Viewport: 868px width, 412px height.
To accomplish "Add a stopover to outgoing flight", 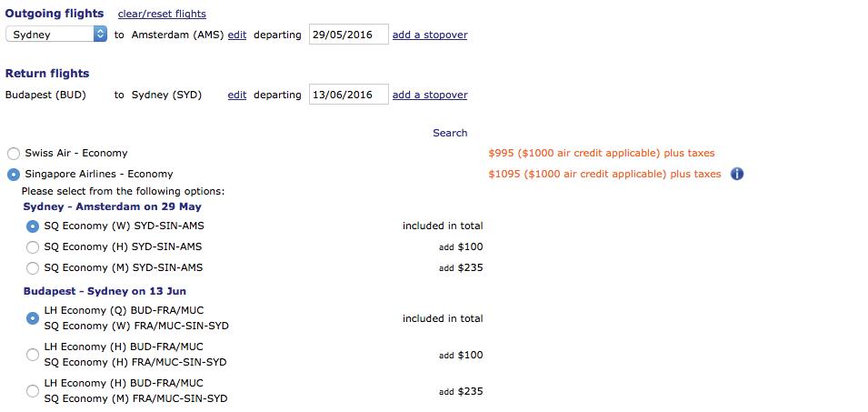I will coord(430,35).
